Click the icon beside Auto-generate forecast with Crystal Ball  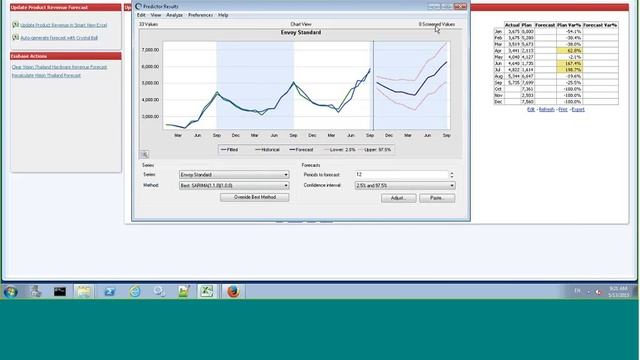click(16, 37)
